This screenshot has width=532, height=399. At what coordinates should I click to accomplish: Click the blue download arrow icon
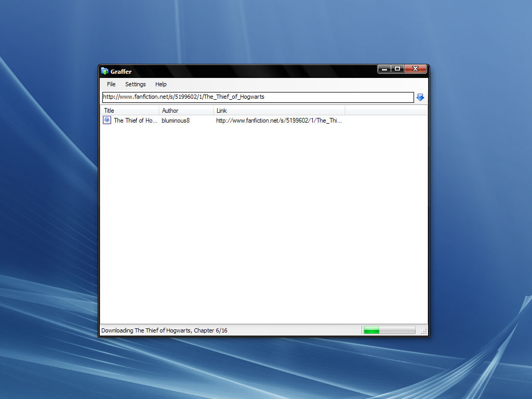click(420, 97)
